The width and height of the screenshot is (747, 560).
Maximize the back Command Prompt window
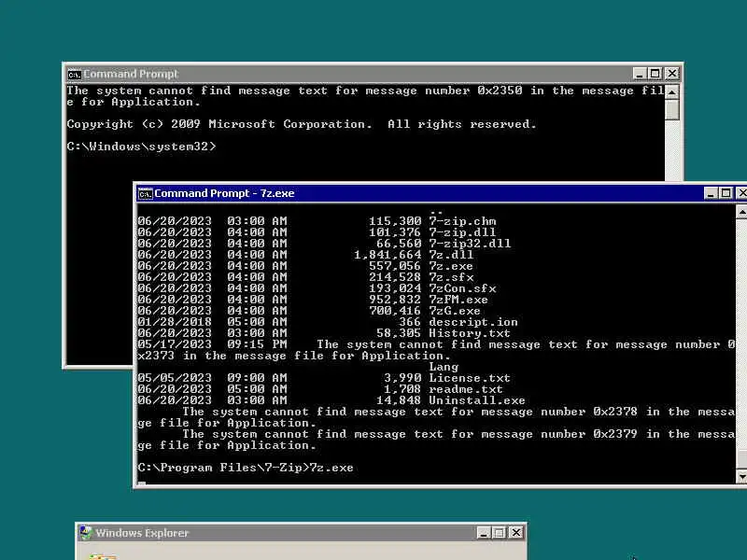coord(655,74)
